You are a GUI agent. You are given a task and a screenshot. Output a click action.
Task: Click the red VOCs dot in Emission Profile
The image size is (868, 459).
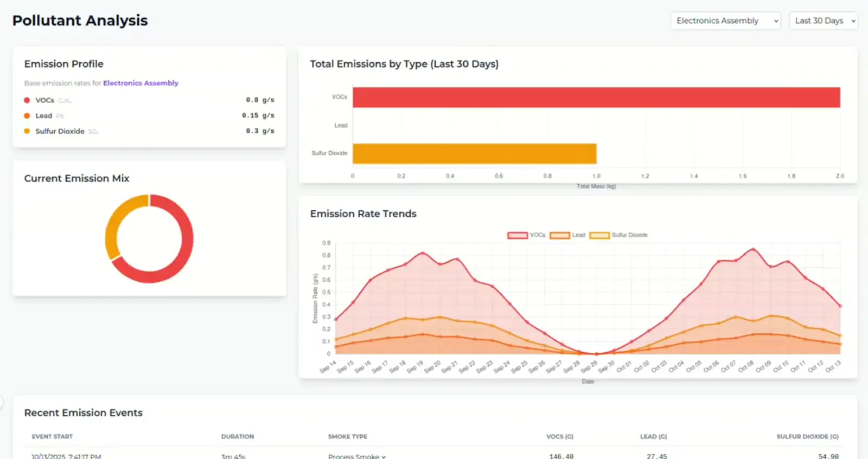point(27,100)
